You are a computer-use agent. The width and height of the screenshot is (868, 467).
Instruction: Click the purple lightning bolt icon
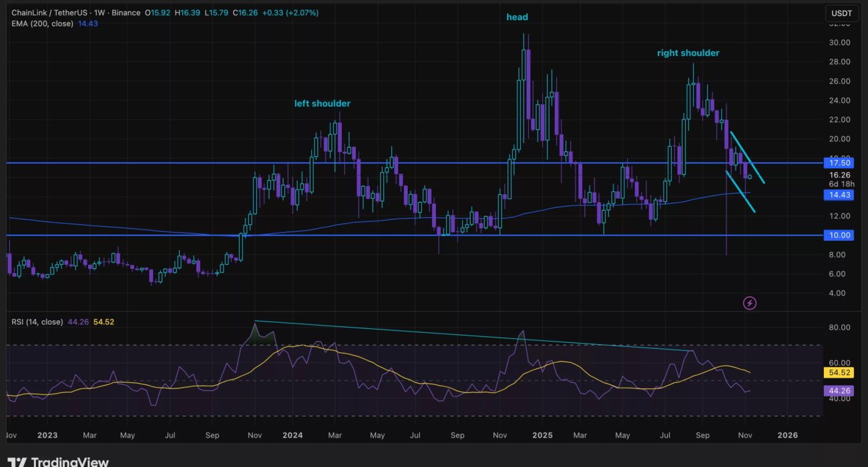pyautogui.click(x=750, y=303)
